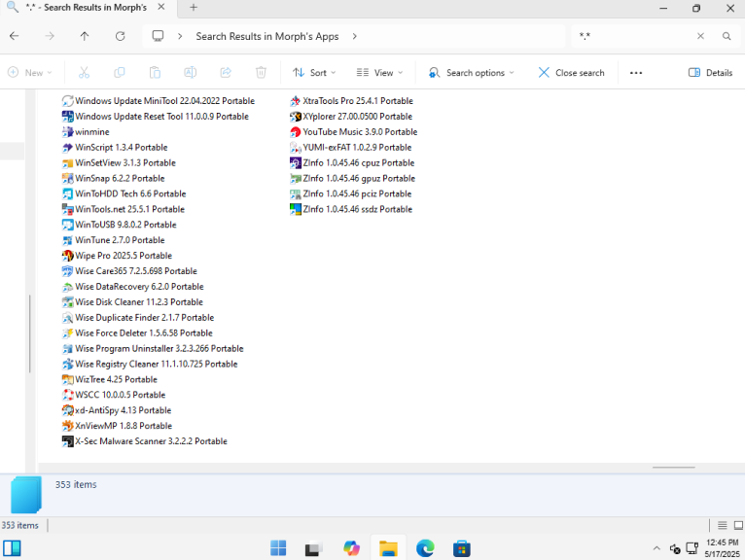
Task: Click the Delete trash icon
Action: point(261,73)
